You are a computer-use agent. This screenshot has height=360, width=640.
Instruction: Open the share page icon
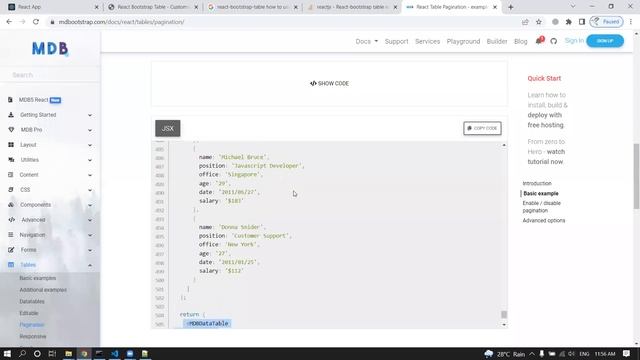(x=525, y=22)
